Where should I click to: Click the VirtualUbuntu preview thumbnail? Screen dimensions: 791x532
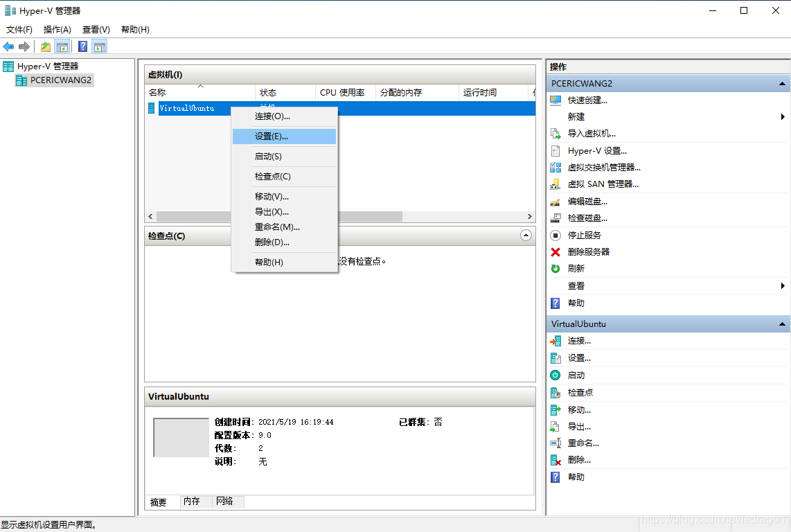(181, 438)
